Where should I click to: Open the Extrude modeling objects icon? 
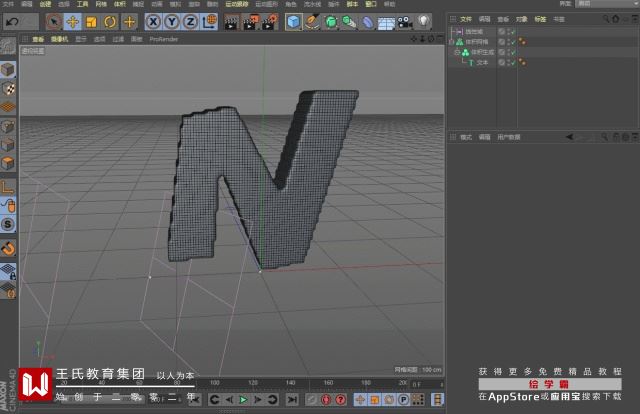pos(349,22)
